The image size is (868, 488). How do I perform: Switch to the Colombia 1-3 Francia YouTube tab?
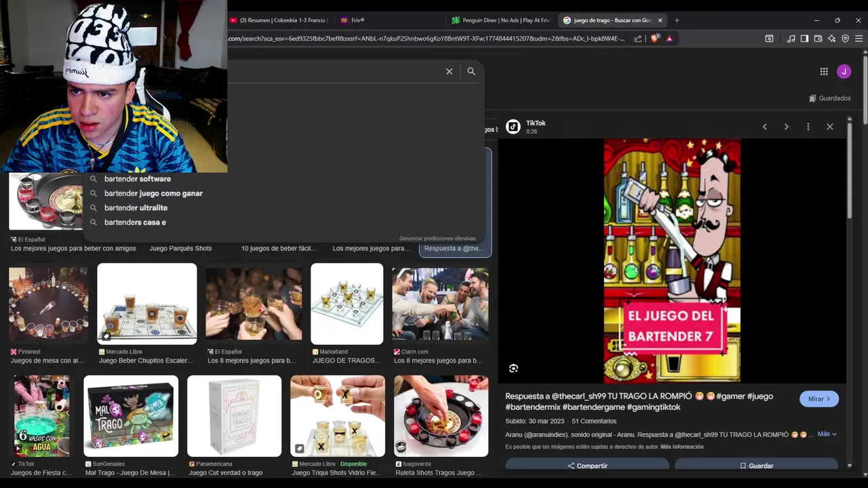tap(278, 20)
